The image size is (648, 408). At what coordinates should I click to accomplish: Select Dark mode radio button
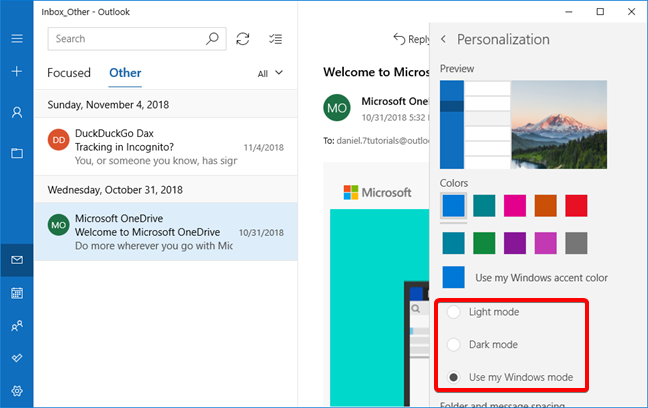point(453,344)
